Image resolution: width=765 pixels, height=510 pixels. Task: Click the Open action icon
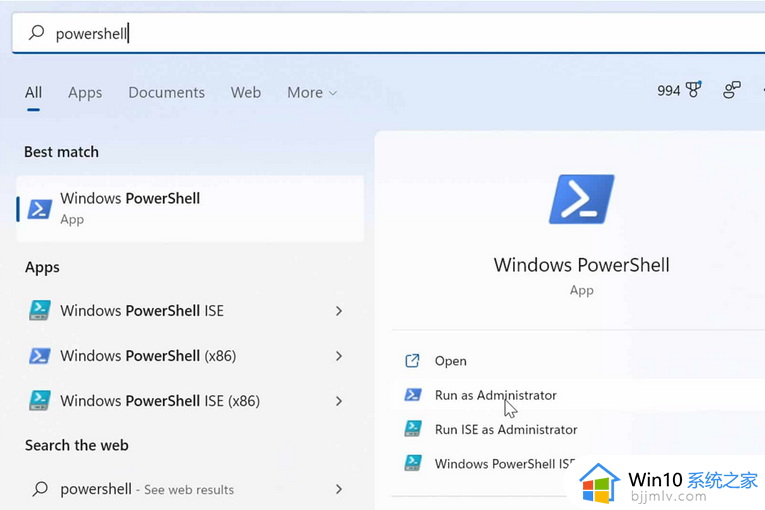click(412, 361)
